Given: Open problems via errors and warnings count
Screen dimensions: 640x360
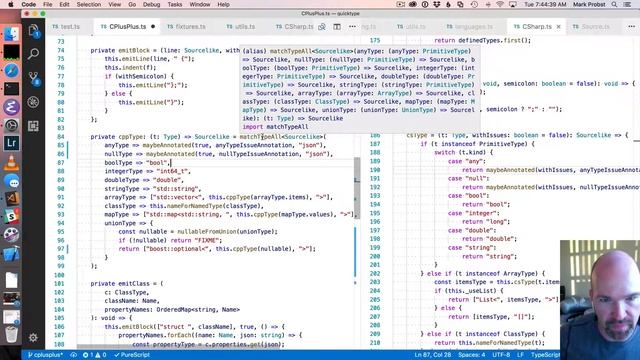Looking at the screenshot, I should [x=94, y=355].
